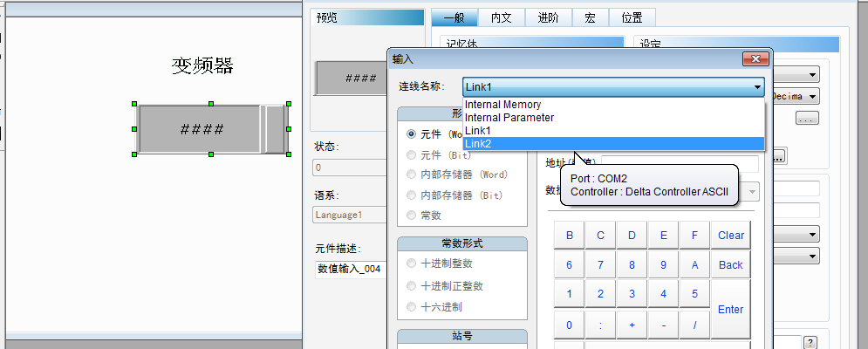This screenshot has width=868, height=349.
Task: Select the 元件 (Word) radio option
Action: click(x=412, y=134)
